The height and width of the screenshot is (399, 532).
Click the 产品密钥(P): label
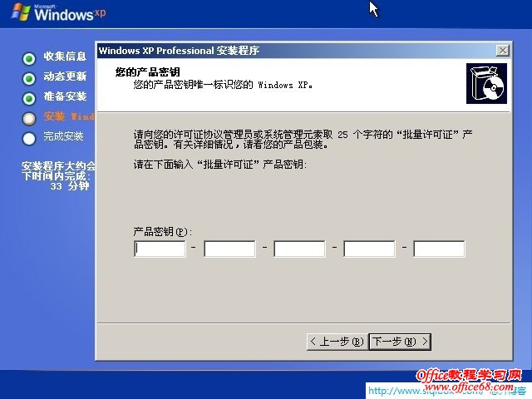[x=163, y=232]
